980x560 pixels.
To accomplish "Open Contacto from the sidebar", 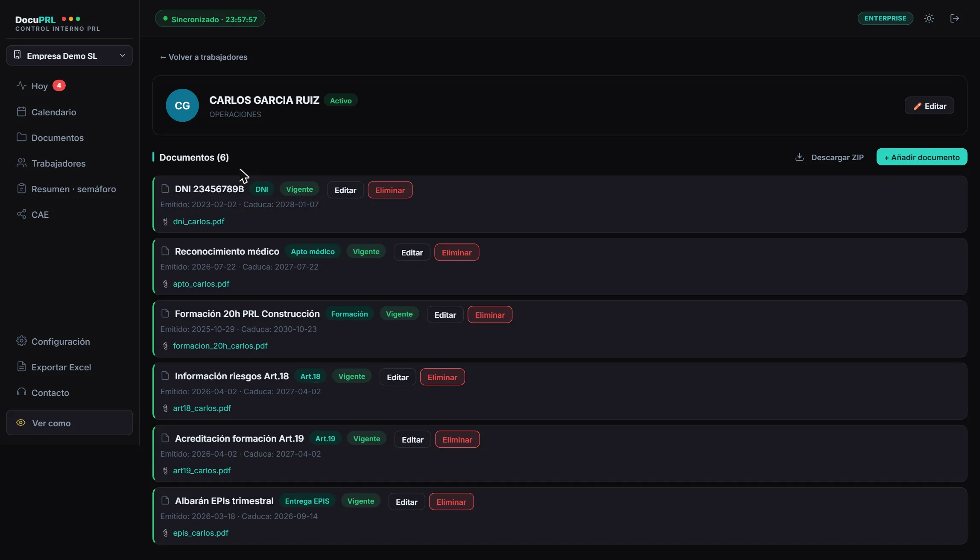I will (x=50, y=393).
